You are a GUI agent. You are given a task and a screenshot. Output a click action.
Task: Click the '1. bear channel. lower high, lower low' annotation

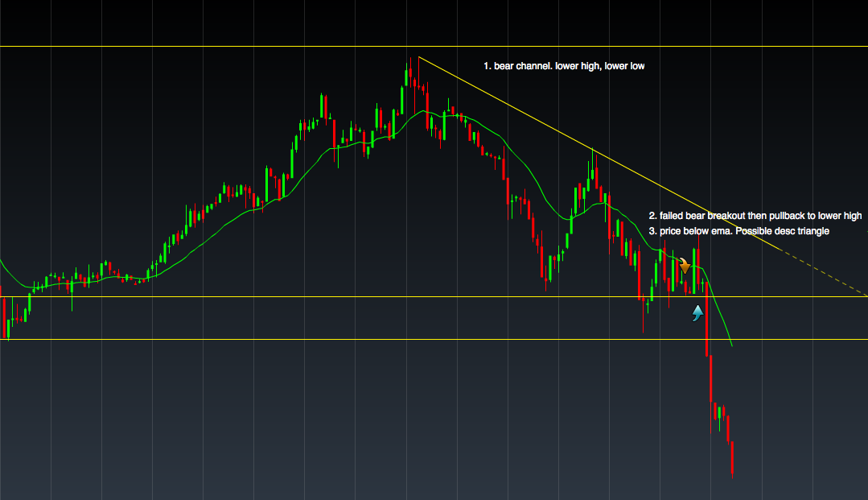coord(564,66)
